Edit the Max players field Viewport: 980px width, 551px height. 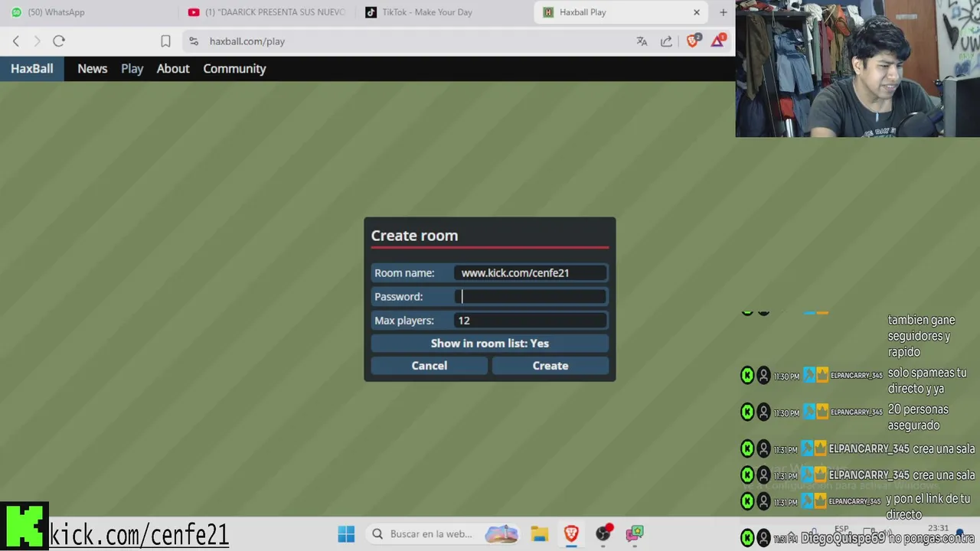531,321
